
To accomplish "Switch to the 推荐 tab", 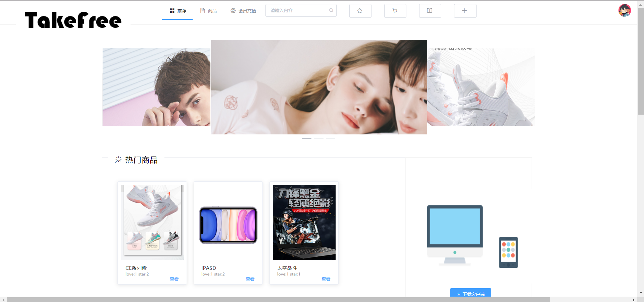I will (182, 10).
